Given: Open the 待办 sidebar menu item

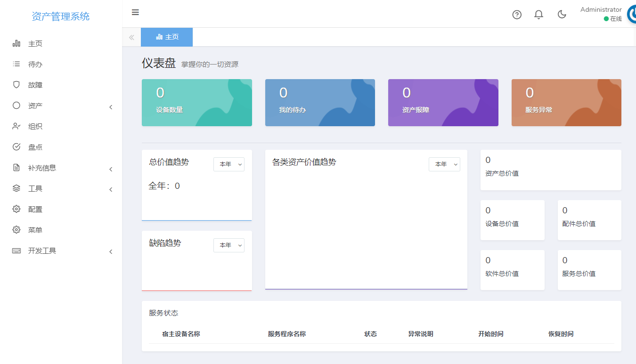Looking at the screenshot, I should (61, 64).
